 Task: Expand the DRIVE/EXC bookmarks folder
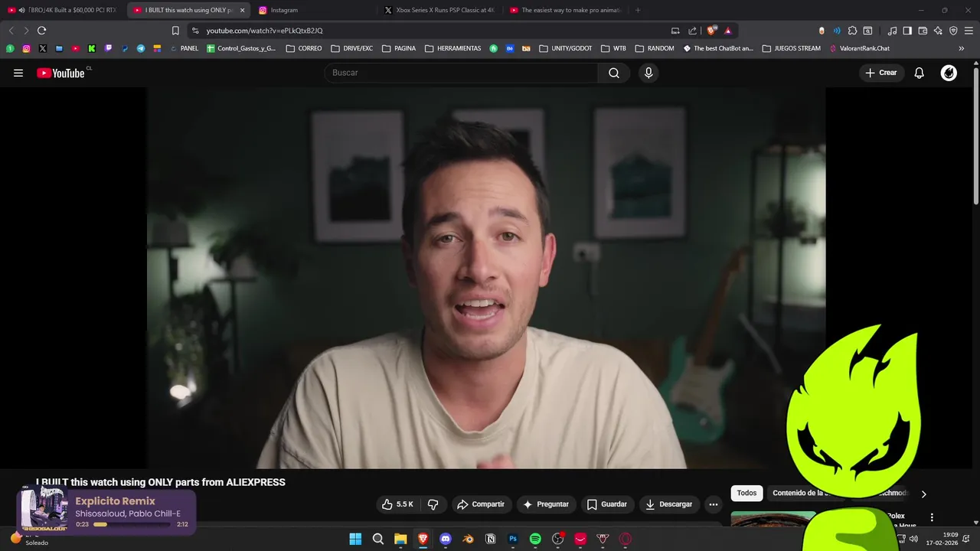point(352,48)
